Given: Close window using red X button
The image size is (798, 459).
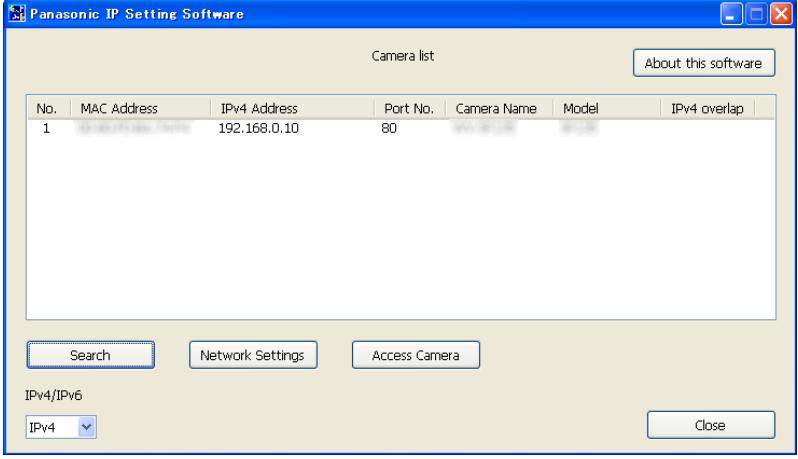Looking at the screenshot, I should click(x=781, y=14).
